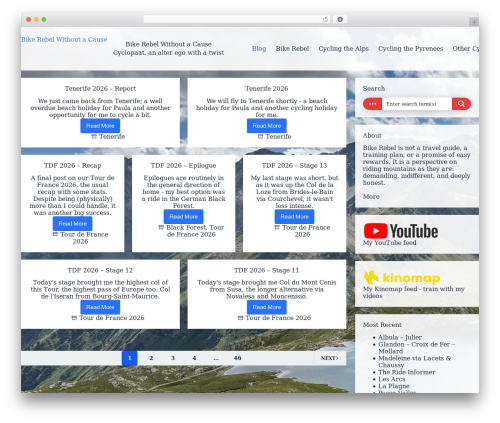The width and height of the screenshot is (500, 423).
Task: Select current page 1 in pagination
Action: (x=129, y=358)
